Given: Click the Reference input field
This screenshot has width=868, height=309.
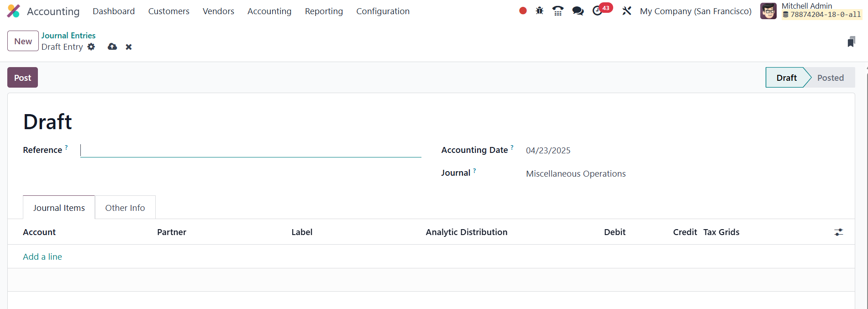Looking at the screenshot, I should pyautogui.click(x=251, y=150).
